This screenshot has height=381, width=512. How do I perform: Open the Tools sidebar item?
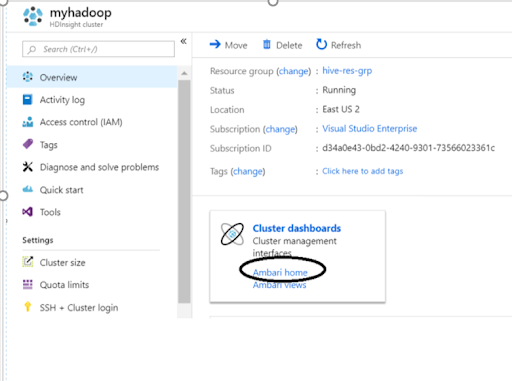(50, 212)
